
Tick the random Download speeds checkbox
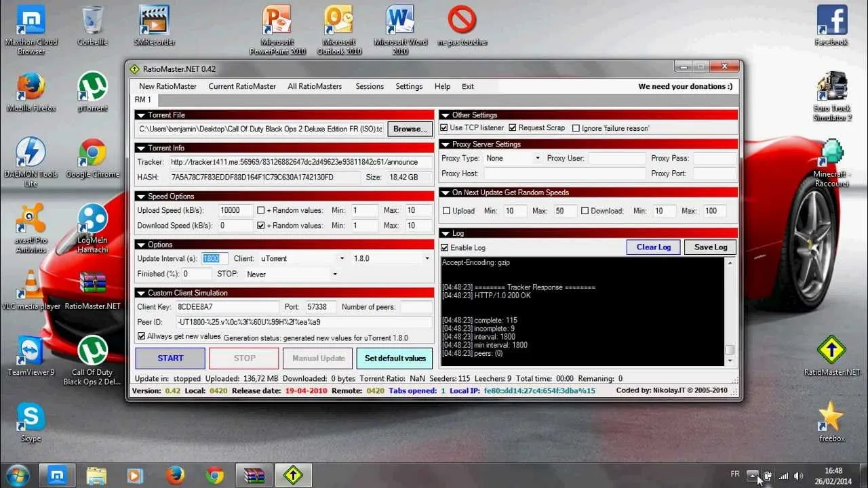(585, 211)
